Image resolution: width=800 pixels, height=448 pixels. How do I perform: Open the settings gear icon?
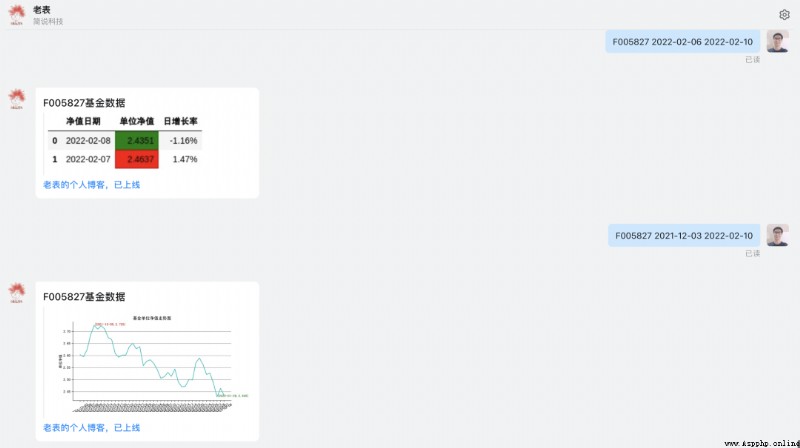coord(784,15)
